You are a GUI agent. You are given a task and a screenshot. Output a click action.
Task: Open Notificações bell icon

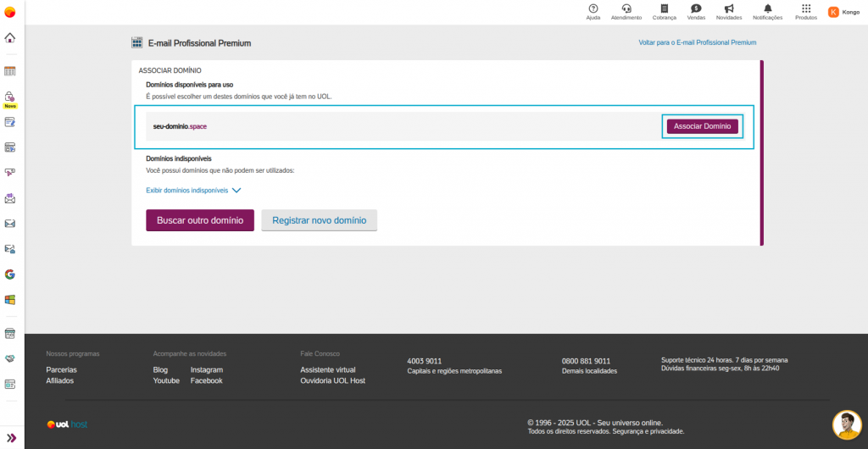point(767,12)
